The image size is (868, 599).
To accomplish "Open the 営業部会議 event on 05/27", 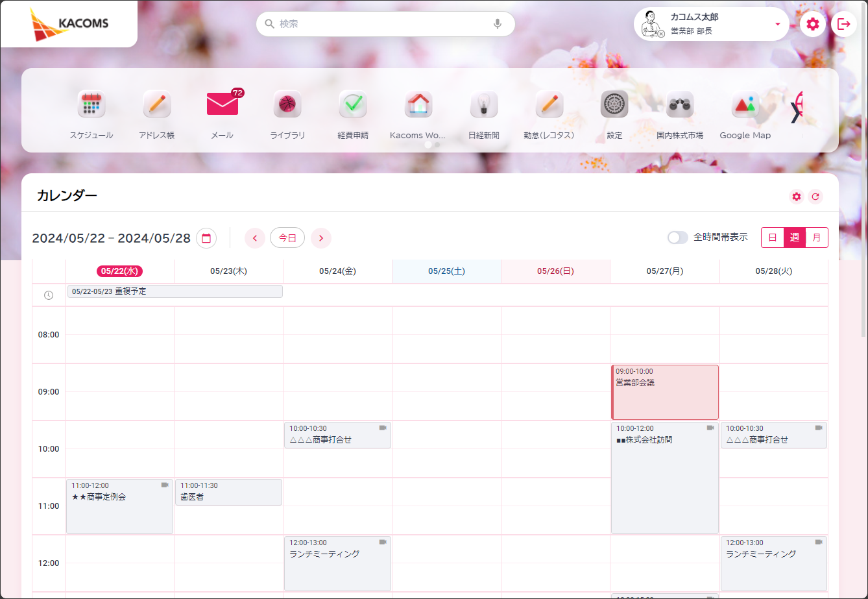I will click(x=664, y=393).
